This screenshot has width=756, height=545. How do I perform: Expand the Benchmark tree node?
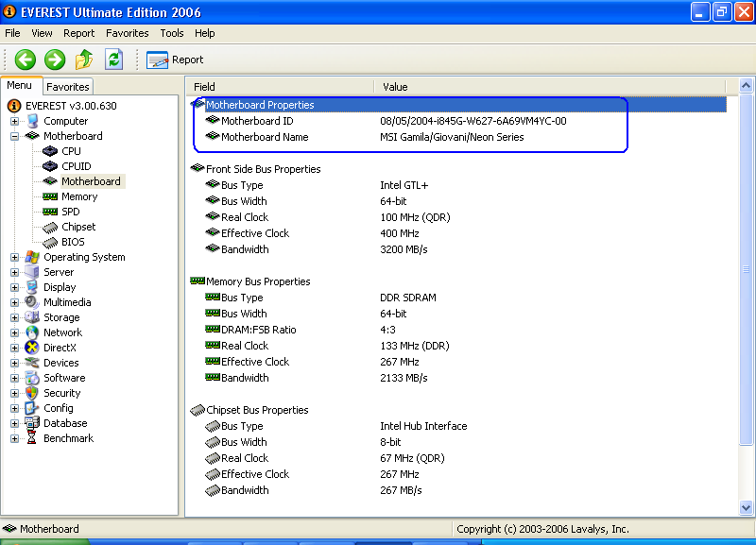[14, 438]
